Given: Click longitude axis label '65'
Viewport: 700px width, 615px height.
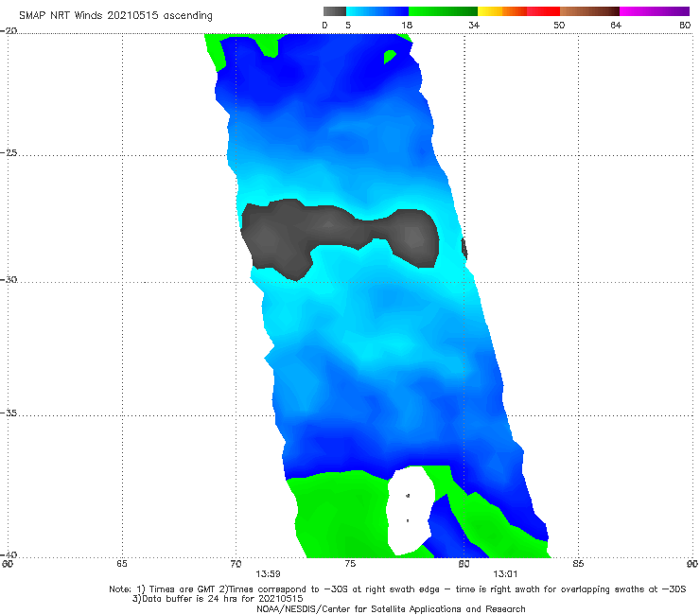Looking at the screenshot, I should tap(122, 564).
